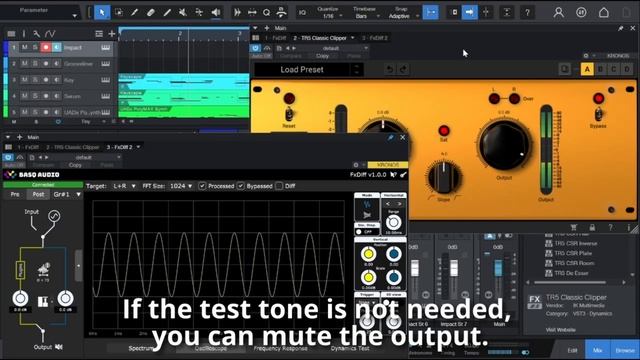640x360 pixels.
Task: Uncheck the Processed checkbox
Action: 202,186
